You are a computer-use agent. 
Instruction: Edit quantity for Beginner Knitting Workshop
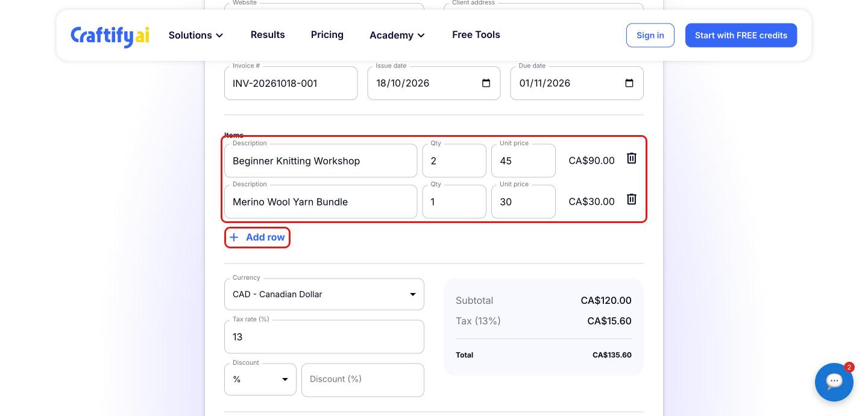[454, 160]
